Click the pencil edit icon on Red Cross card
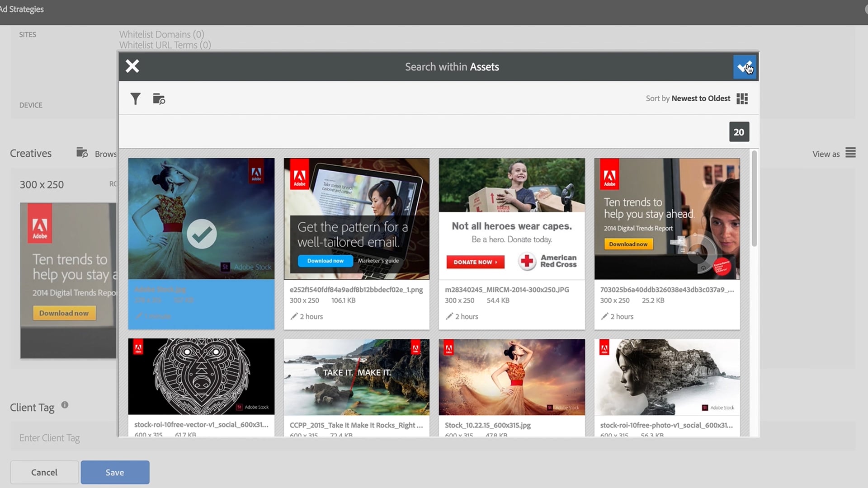Viewport: 868px width, 488px height. [x=449, y=316]
